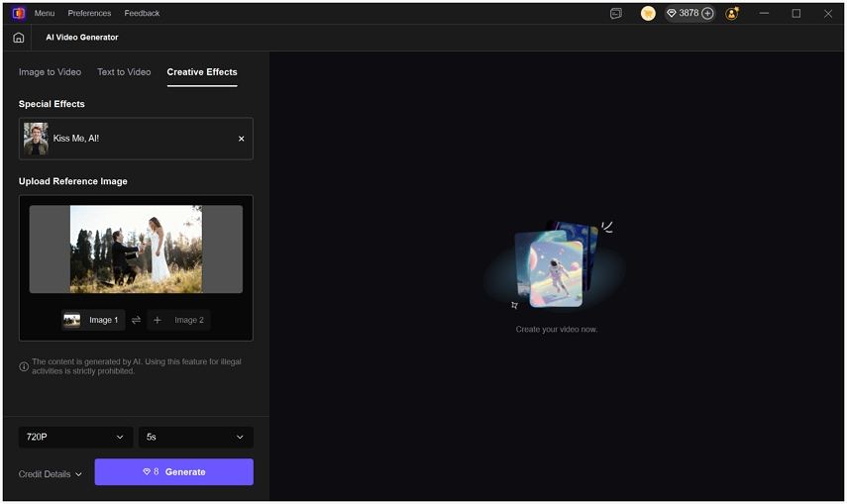Switch to Image to Video tab

click(50, 72)
